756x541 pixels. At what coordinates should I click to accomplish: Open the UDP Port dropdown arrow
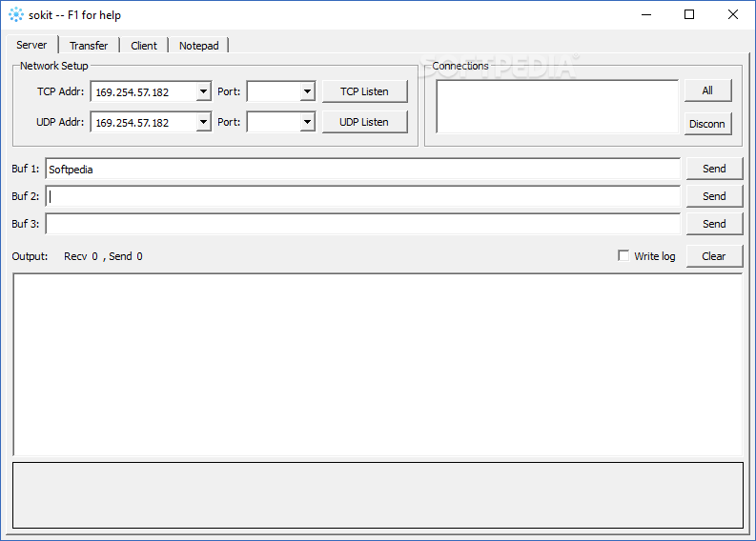point(307,122)
